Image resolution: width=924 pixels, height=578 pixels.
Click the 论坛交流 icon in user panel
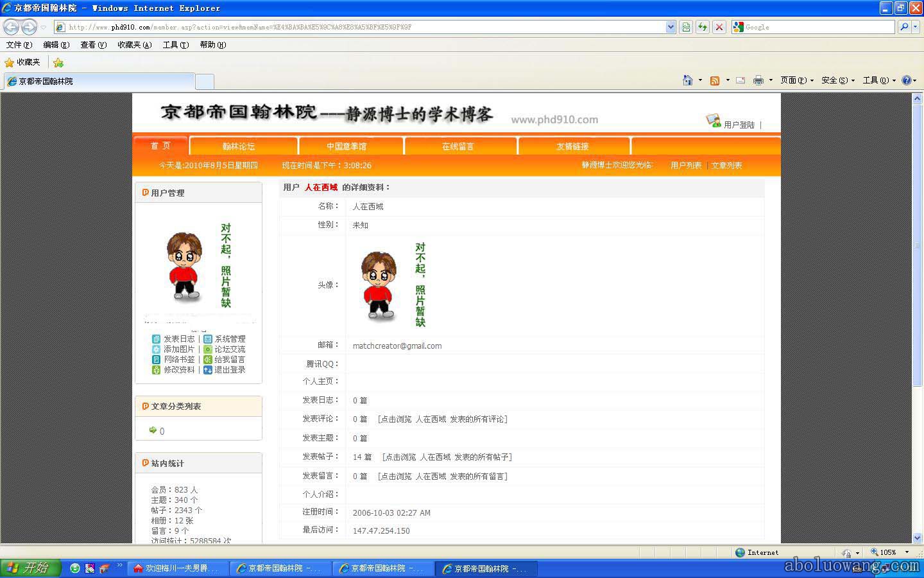[x=208, y=349]
